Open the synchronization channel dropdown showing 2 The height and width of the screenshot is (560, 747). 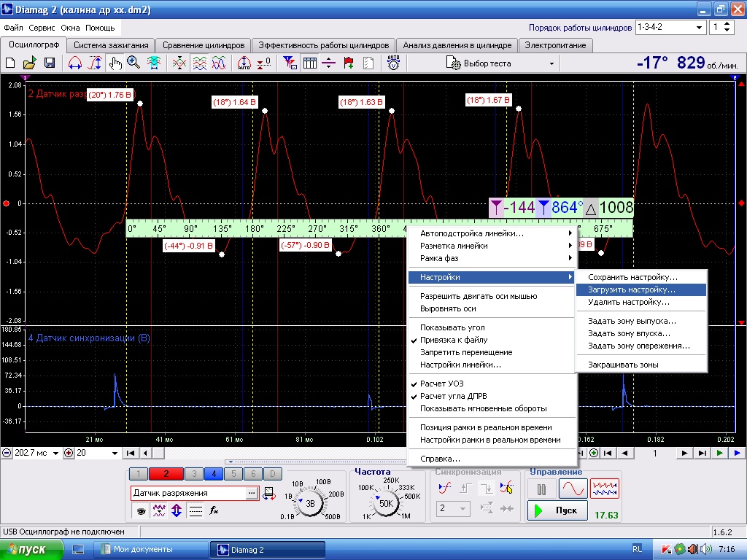point(453,508)
